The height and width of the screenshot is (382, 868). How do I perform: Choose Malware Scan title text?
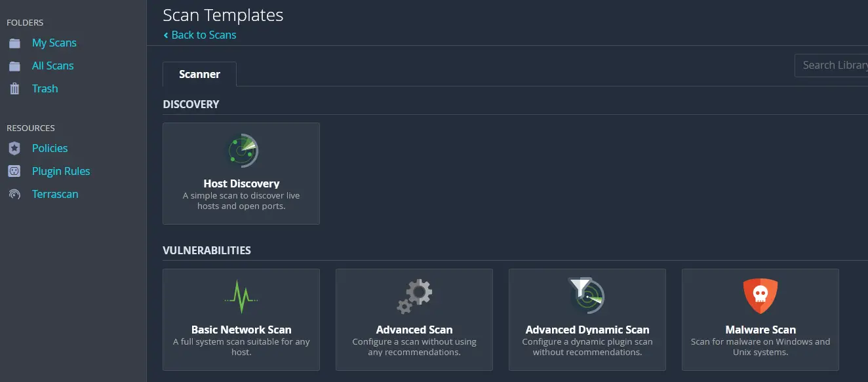pyautogui.click(x=760, y=330)
